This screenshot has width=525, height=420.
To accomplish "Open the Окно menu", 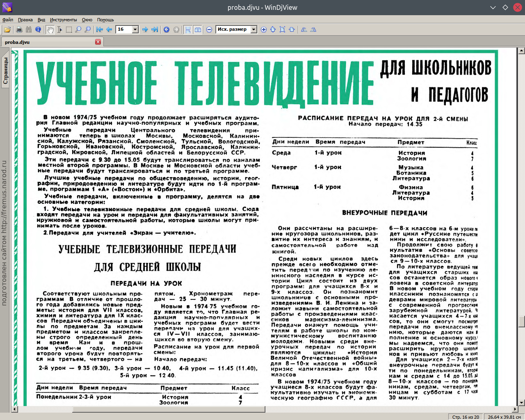I will click(x=87, y=20).
